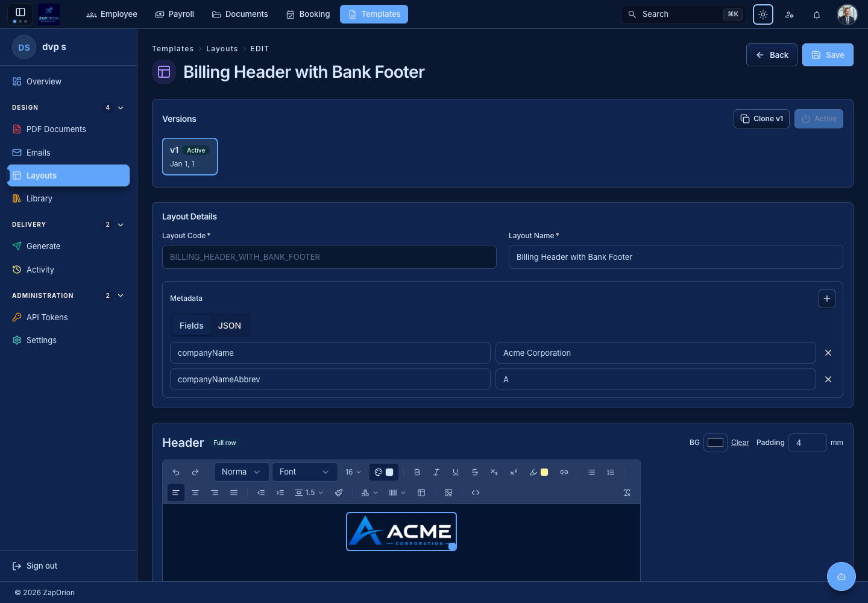Screen dimensions: 868x603
Task: Open the 1.5 line spacing dropdown
Action: tap(309, 493)
